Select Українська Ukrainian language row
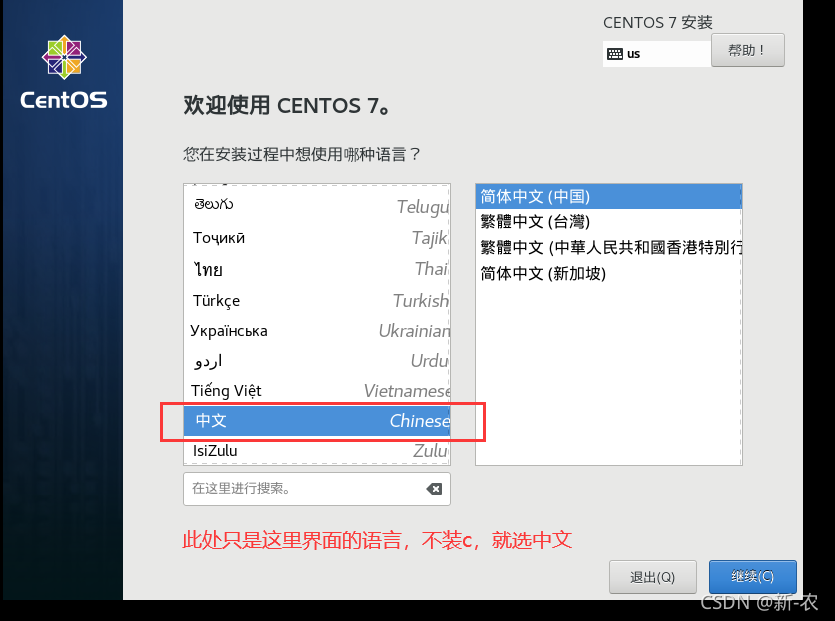The height and width of the screenshot is (621, 835). pyautogui.click(x=317, y=331)
